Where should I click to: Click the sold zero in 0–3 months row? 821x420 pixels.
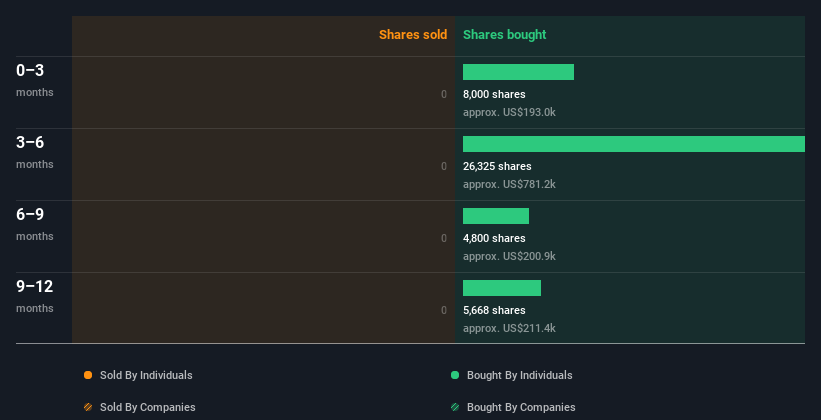(444, 94)
